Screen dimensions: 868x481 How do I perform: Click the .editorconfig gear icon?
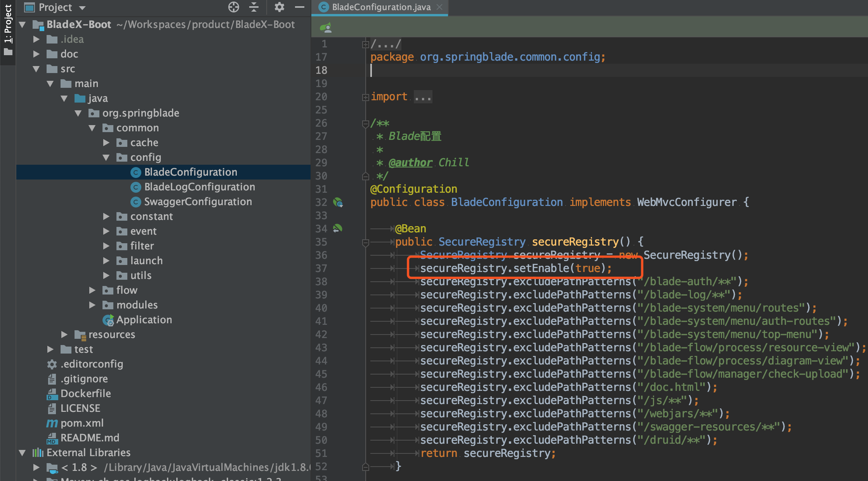pyautogui.click(x=52, y=364)
